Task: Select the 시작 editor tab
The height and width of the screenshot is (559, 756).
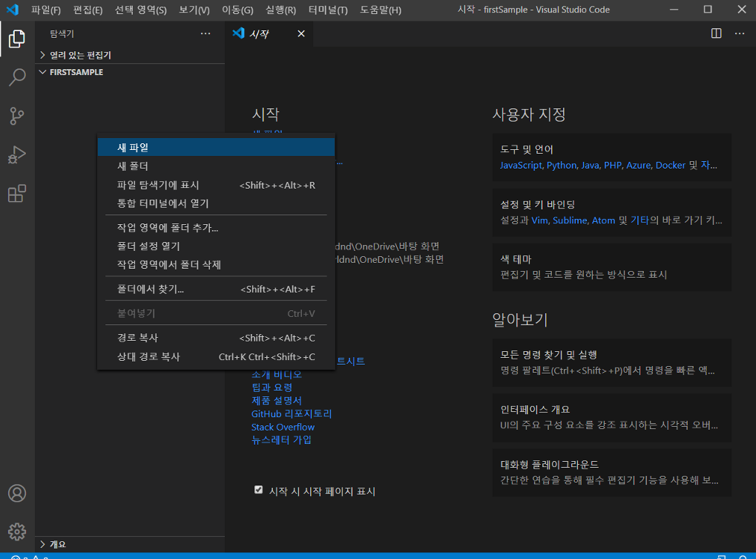Action: pos(269,33)
